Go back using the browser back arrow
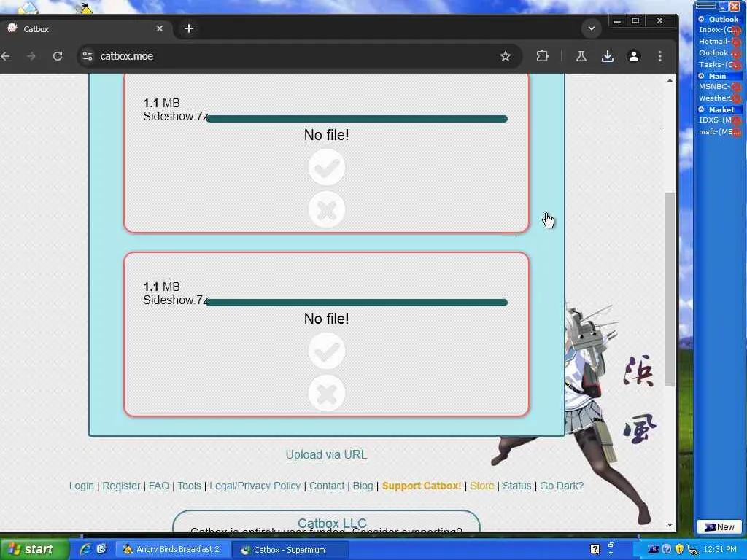This screenshot has width=747, height=560. pyautogui.click(x=6, y=56)
